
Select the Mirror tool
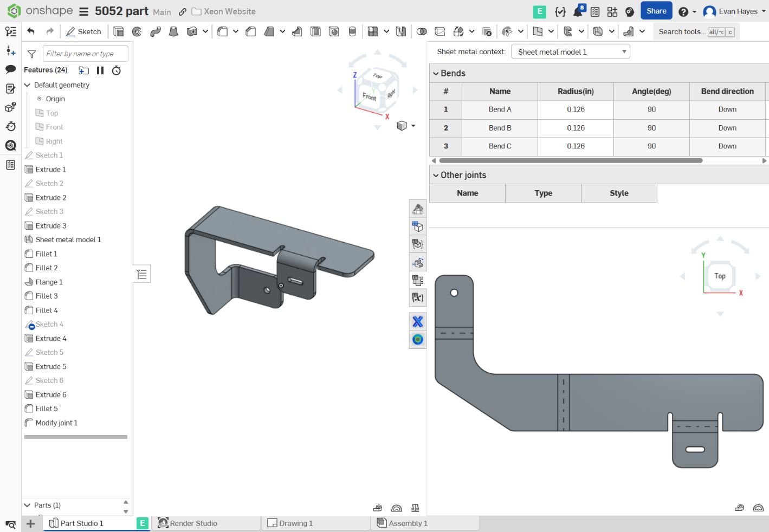point(401,32)
